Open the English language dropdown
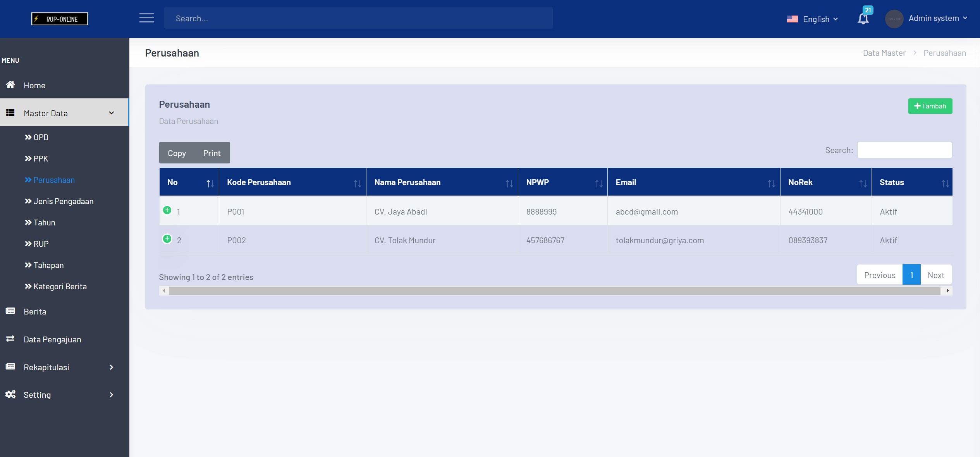 tap(820, 19)
